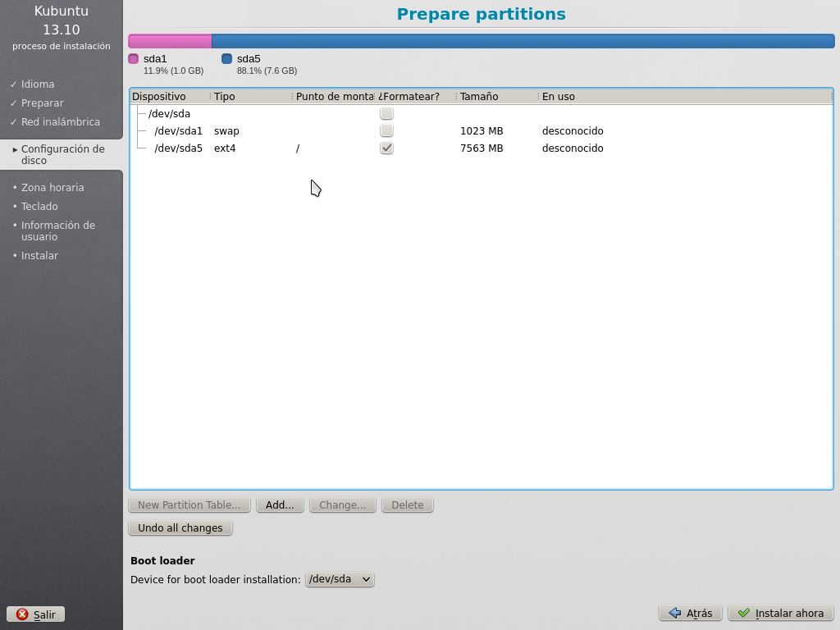
Task: Click the blue sda5 segment in partition bar
Action: click(x=522, y=41)
